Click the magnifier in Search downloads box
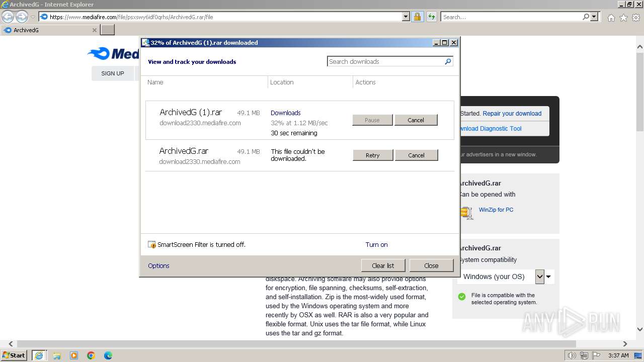This screenshot has width=644, height=362. [x=448, y=61]
